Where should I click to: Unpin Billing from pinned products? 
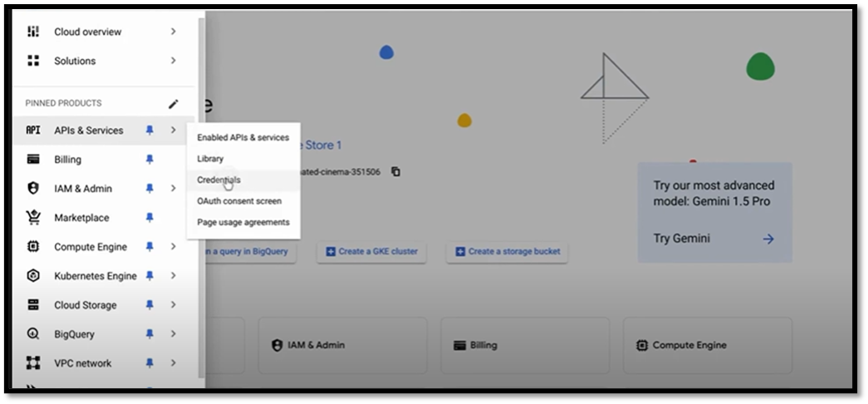click(x=149, y=160)
